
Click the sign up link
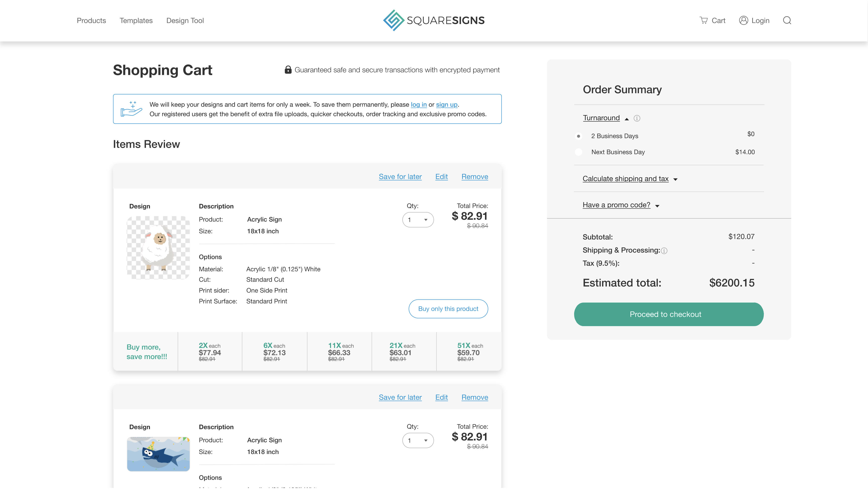pyautogui.click(x=447, y=104)
